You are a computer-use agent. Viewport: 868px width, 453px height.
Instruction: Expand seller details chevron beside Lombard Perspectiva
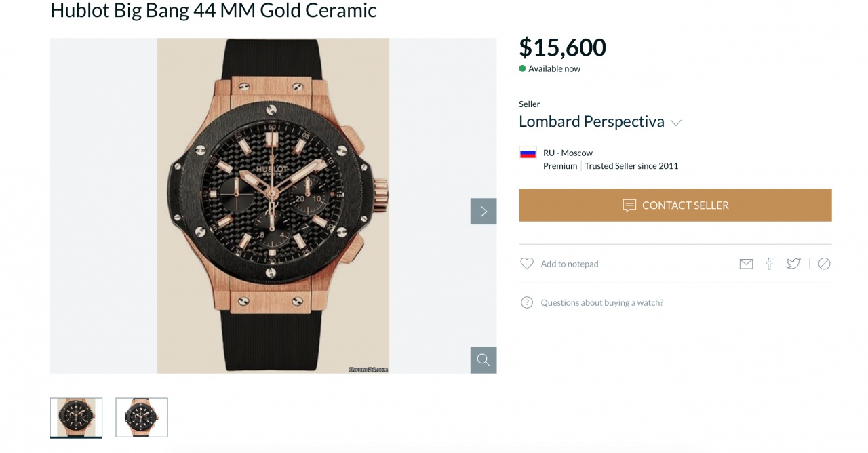(675, 123)
